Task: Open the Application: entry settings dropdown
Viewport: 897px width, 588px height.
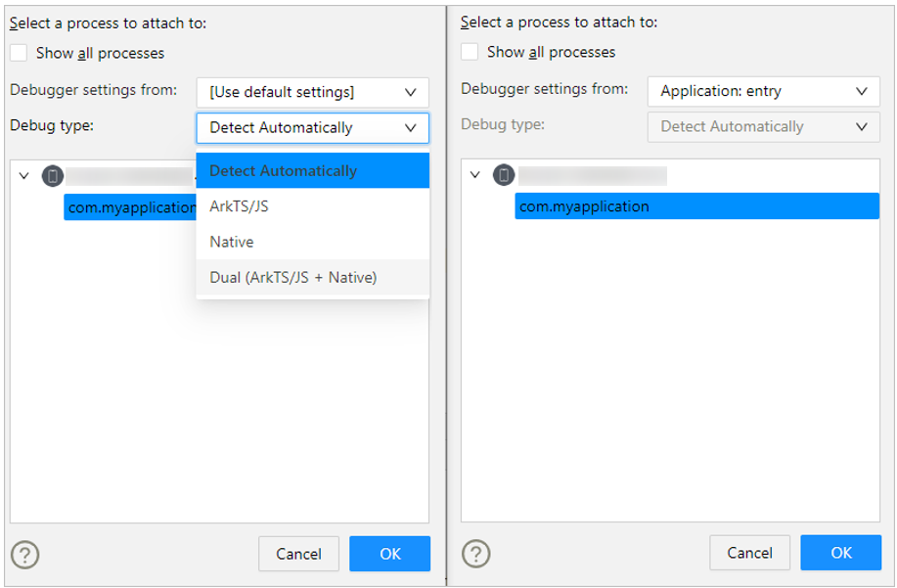Action: tap(763, 92)
